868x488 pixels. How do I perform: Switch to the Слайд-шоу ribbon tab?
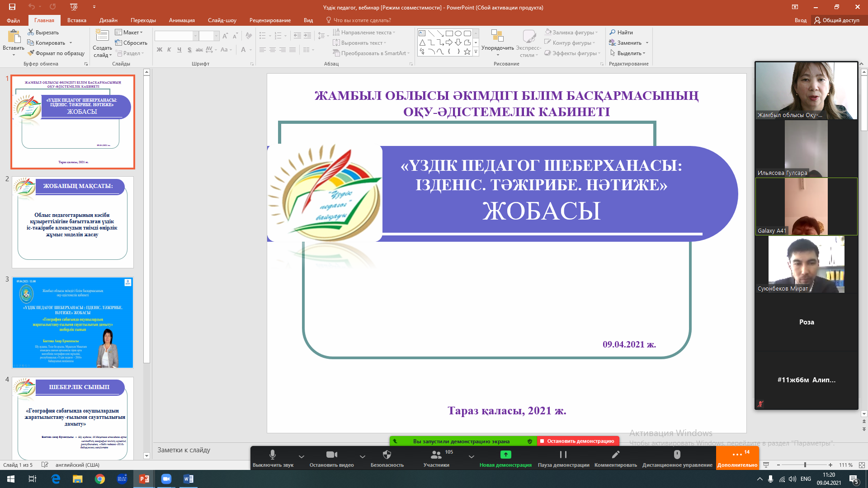coord(222,20)
